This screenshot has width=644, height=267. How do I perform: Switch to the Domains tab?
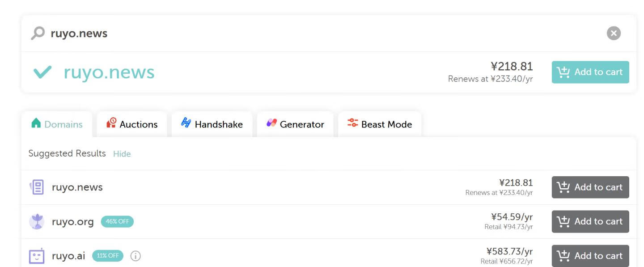(x=57, y=124)
